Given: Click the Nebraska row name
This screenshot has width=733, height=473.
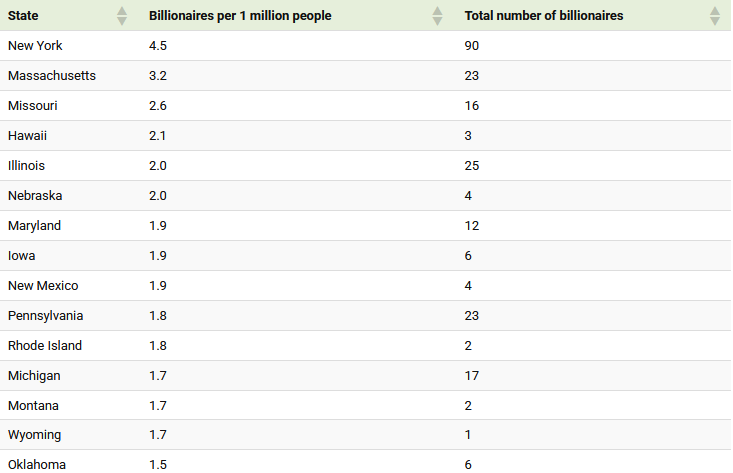Looking at the screenshot, I should (35, 196).
